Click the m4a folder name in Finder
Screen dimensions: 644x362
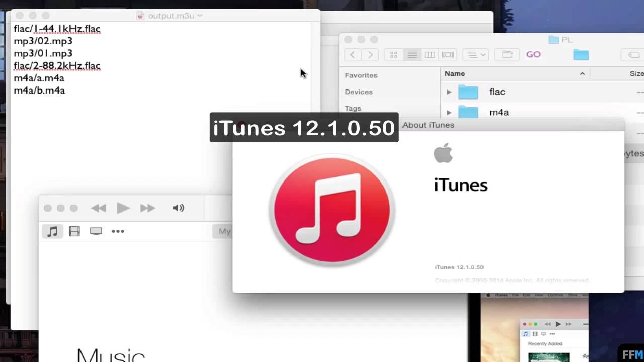tap(499, 113)
